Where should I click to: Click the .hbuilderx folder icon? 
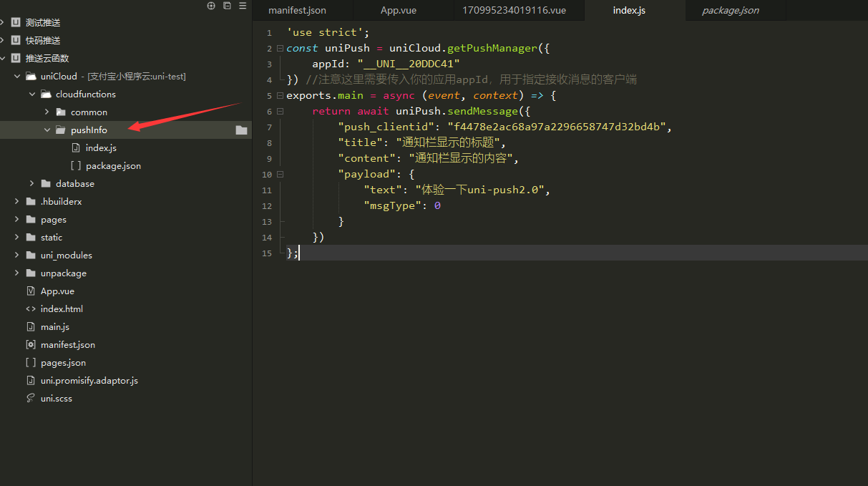(31, 202)
